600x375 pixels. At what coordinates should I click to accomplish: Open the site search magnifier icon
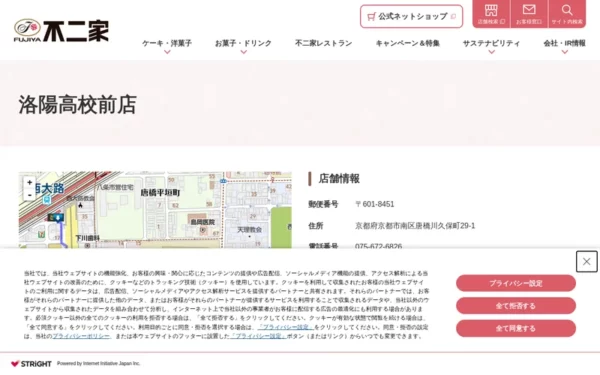567,14
